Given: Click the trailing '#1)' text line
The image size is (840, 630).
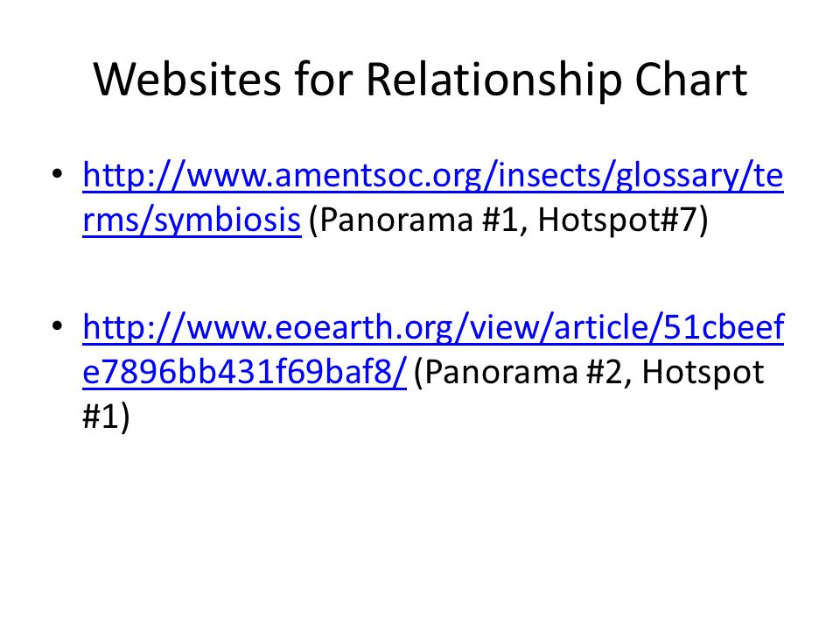Looking at the screenshot, I should (x=106, y=418).
